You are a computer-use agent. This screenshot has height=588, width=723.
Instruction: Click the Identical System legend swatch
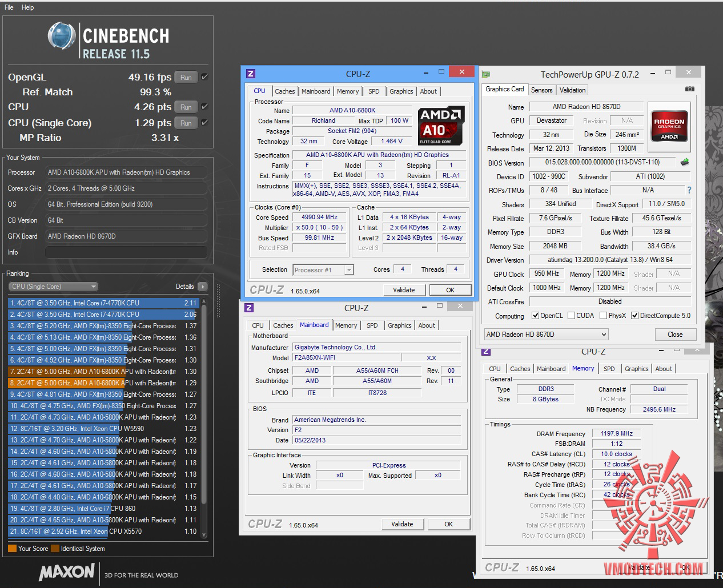coord(55,549)
